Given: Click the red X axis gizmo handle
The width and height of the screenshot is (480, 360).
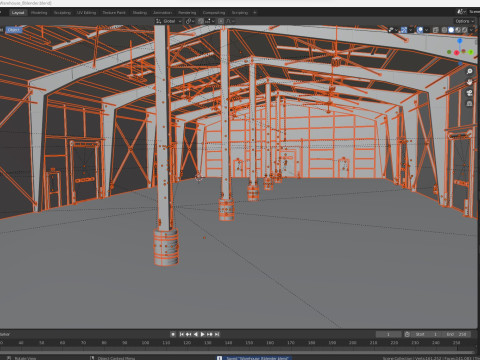Looking at the screenshot, I should (x=456, y=53).
